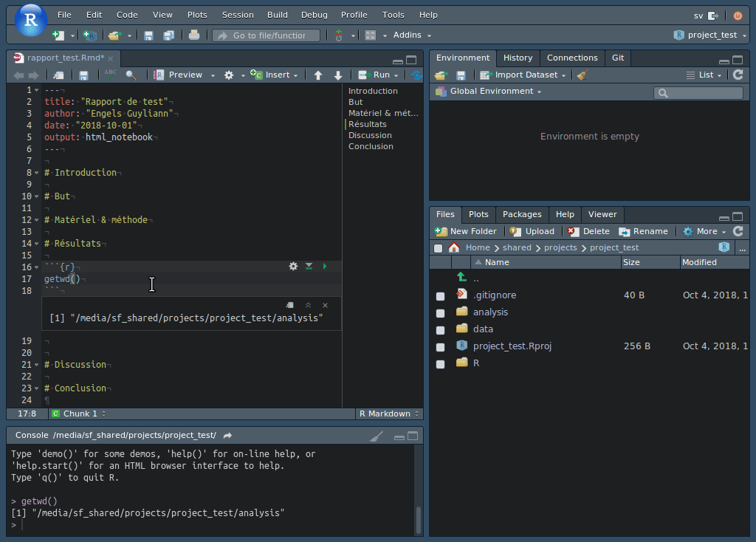This screenshot has width=756, height=542.
Task: Run all chunks above the current chunk
Action: pyautogui.click(x=309, y=266)
